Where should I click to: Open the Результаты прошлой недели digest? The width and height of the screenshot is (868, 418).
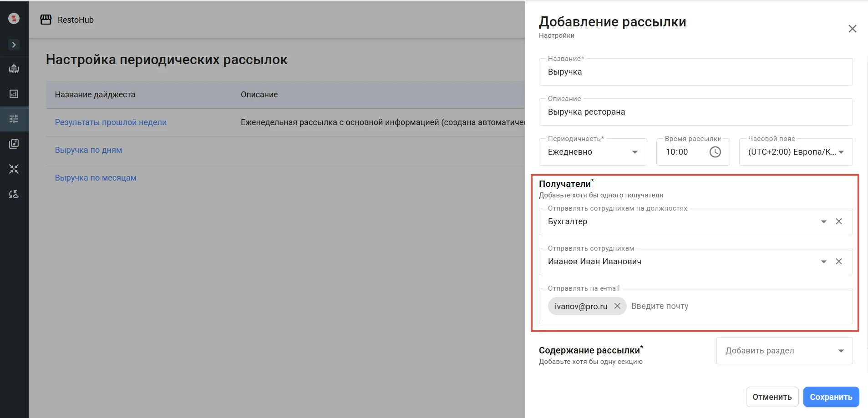[x=111, y=122]
